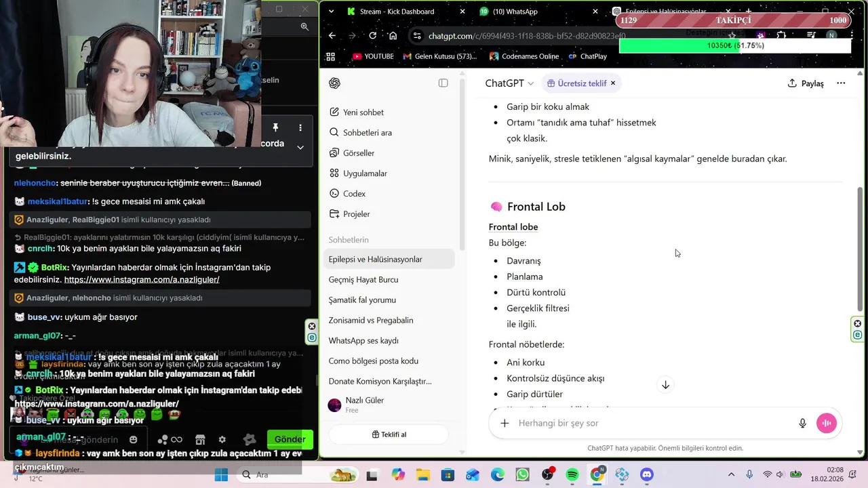Open the Instagram link in BotRix message
868x488 pixels.
[x=142, y=279]
